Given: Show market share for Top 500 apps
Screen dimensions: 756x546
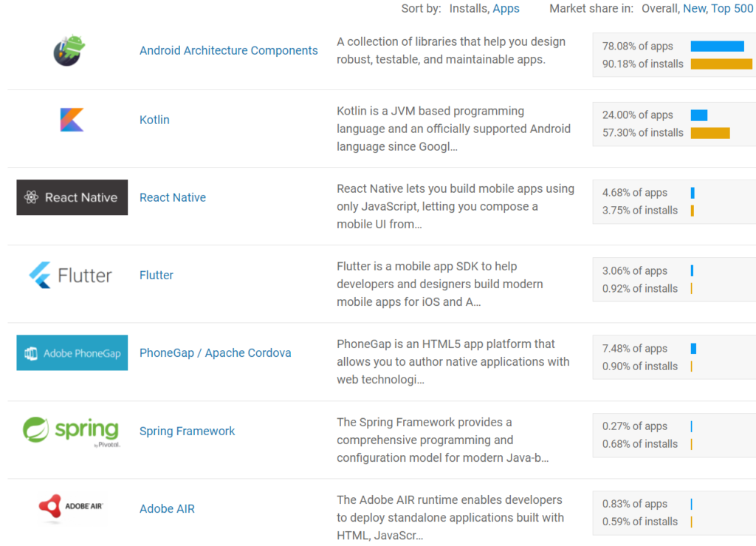Looking at the screenshot, I should click(731, 8).
